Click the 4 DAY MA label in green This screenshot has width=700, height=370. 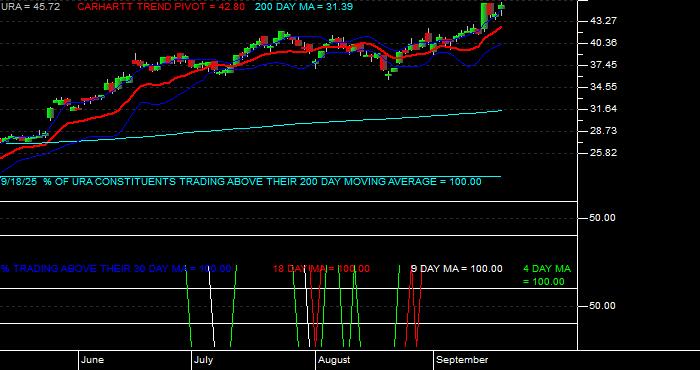click(547, 275)
